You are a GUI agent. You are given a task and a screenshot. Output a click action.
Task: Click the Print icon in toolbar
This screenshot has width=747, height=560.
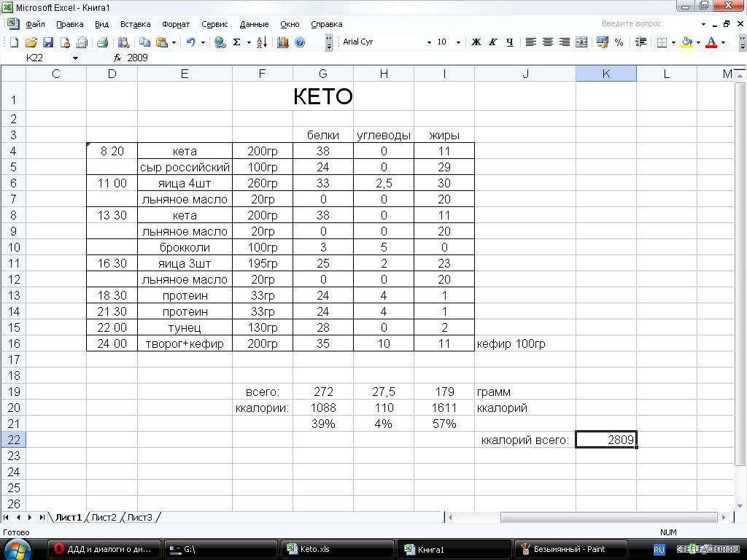[102, 42]
